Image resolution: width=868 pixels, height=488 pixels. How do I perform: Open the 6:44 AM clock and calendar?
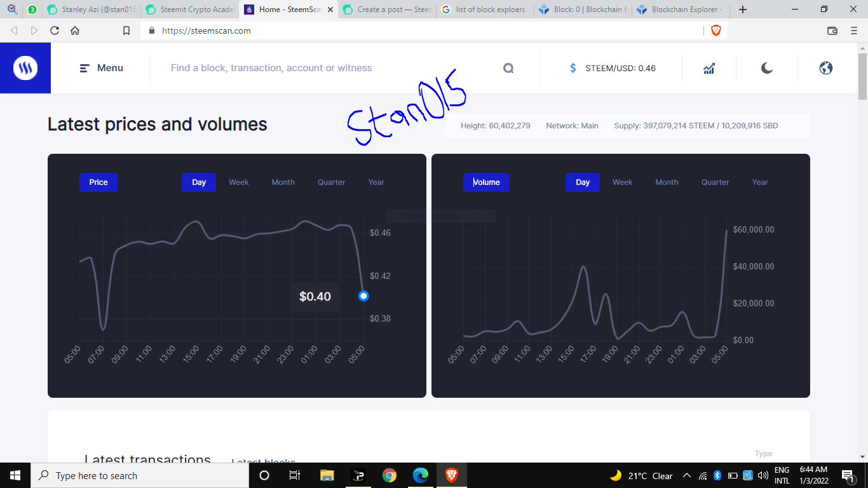coord(814,475)
